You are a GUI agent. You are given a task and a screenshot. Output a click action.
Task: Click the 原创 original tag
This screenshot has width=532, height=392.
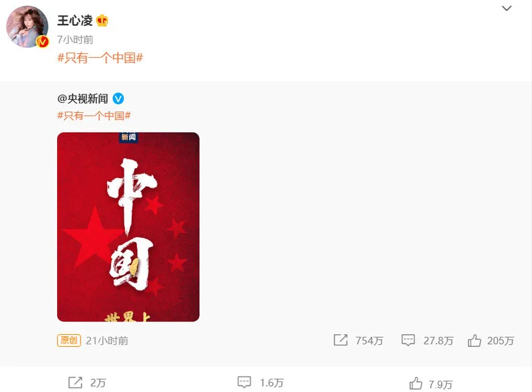(x=69, y=340)
